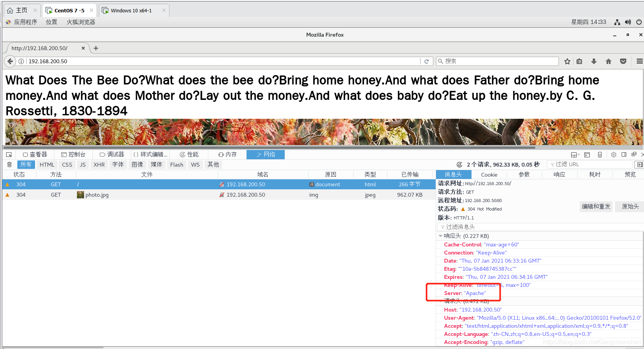Dock devtools to side of window
The image size is (644, 349).
[624, 155]
